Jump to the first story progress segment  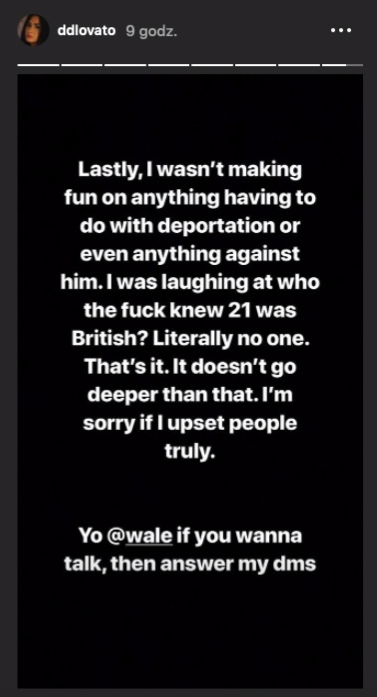38,65
